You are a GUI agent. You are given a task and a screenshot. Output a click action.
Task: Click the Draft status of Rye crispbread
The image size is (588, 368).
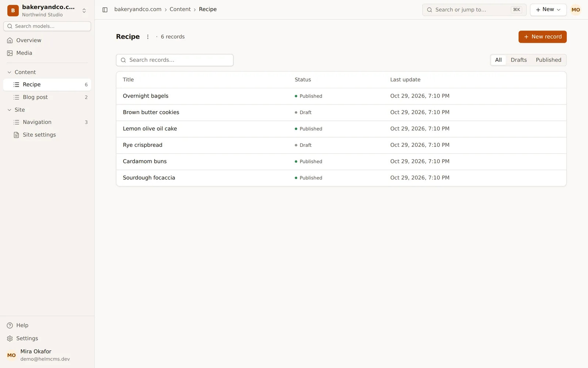point(303,145)
